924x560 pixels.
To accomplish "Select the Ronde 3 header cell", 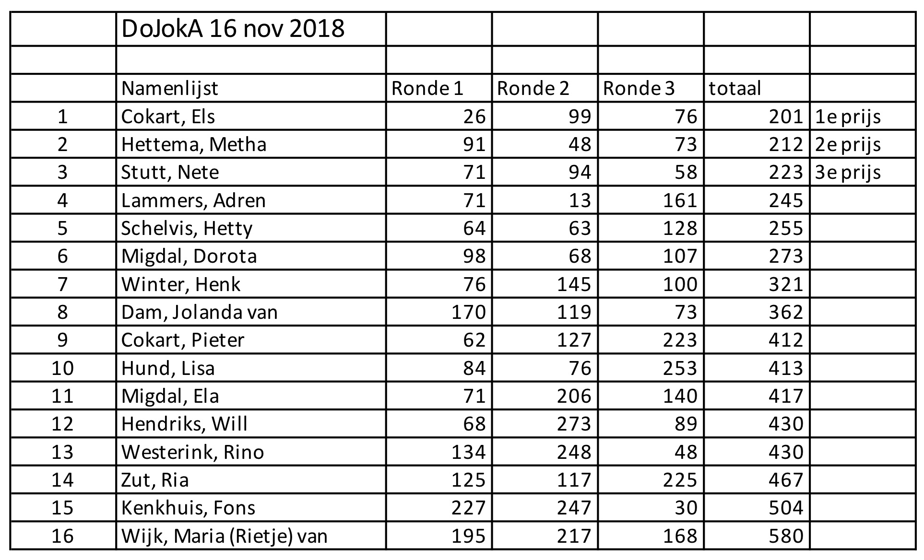I will pyautogui.click(x=651, y=88).
